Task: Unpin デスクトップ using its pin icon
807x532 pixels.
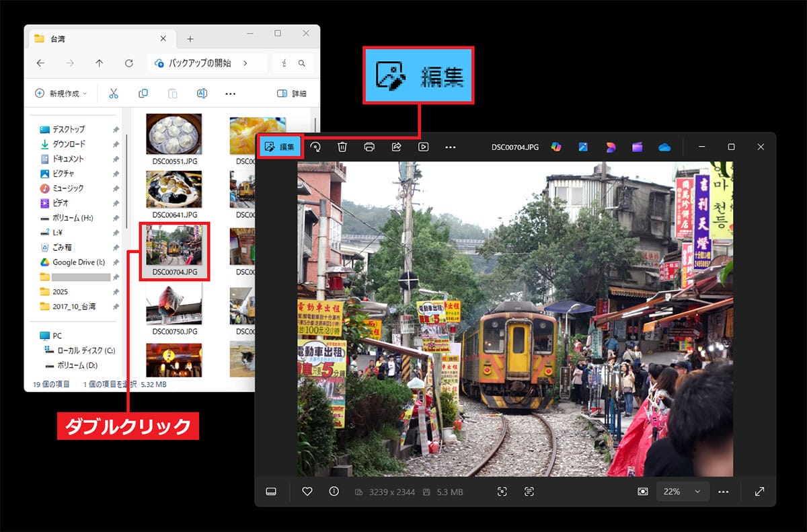Action: pos(116,129)
